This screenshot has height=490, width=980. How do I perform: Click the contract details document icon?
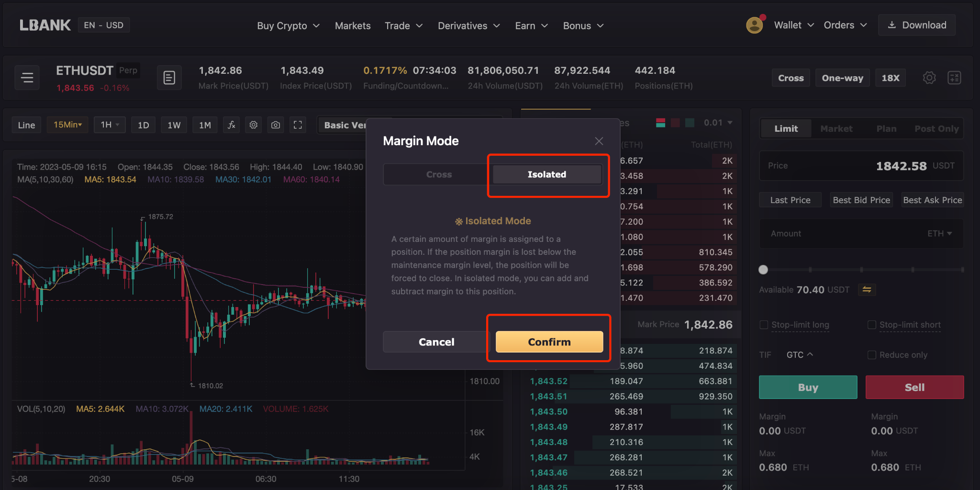[169, 78]
